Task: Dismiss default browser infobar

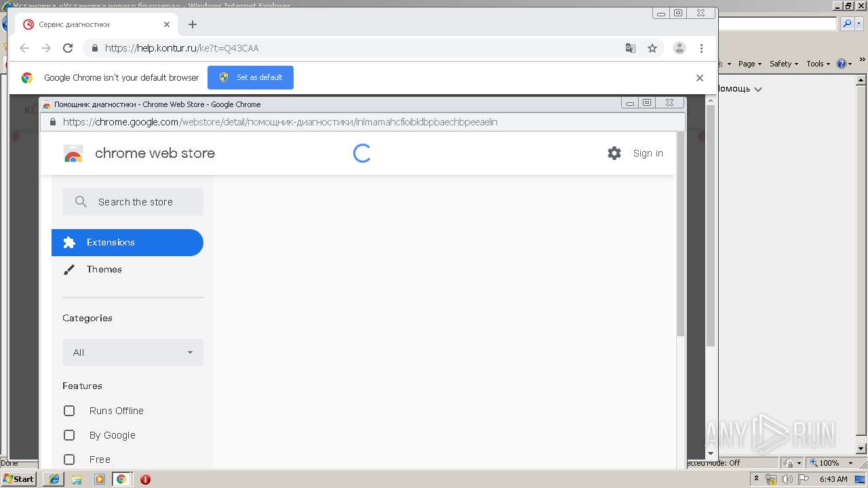Action: pyautogui.click(x=700, y=77)
